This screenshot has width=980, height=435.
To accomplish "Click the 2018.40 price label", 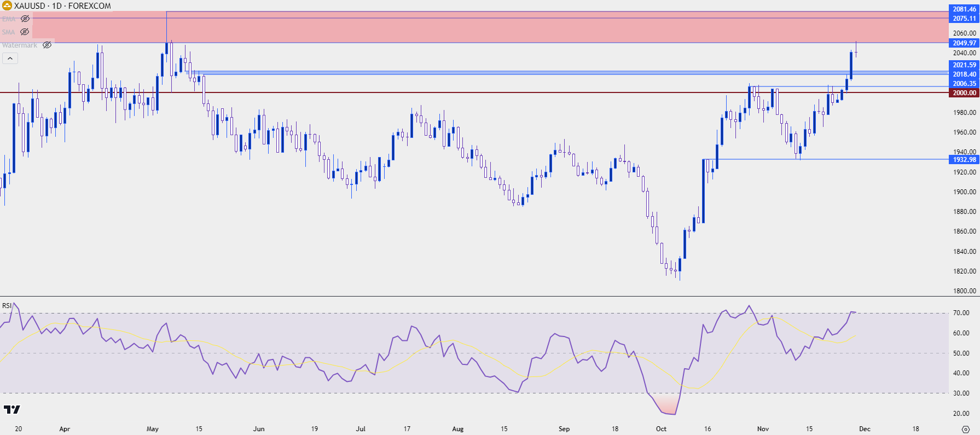I will click(964, 74).
